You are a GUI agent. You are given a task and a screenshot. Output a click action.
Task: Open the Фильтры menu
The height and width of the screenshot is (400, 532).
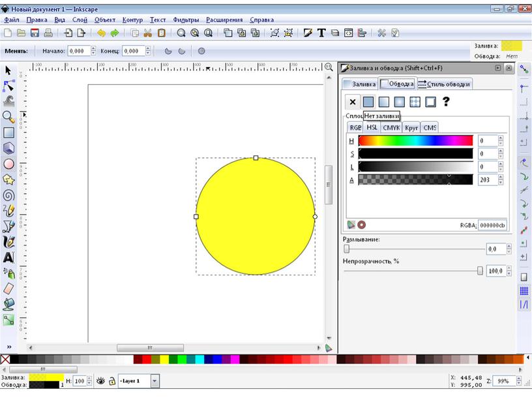186,20
